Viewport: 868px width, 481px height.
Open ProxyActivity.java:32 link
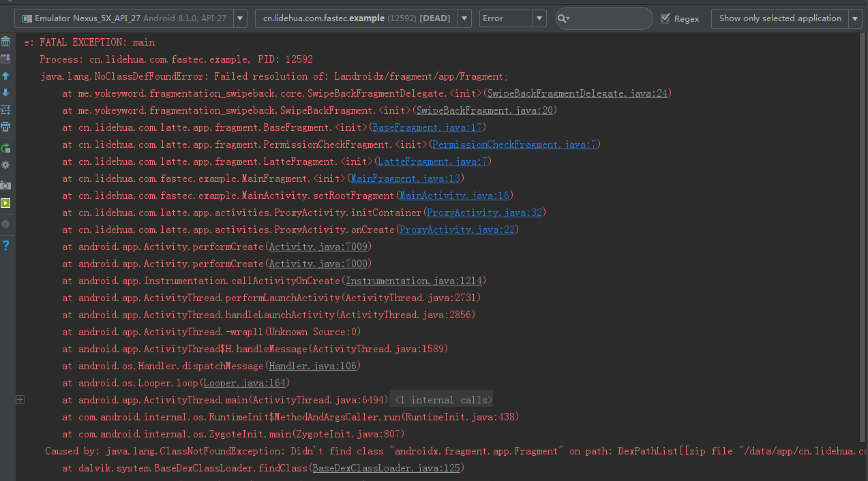(484, 213)
